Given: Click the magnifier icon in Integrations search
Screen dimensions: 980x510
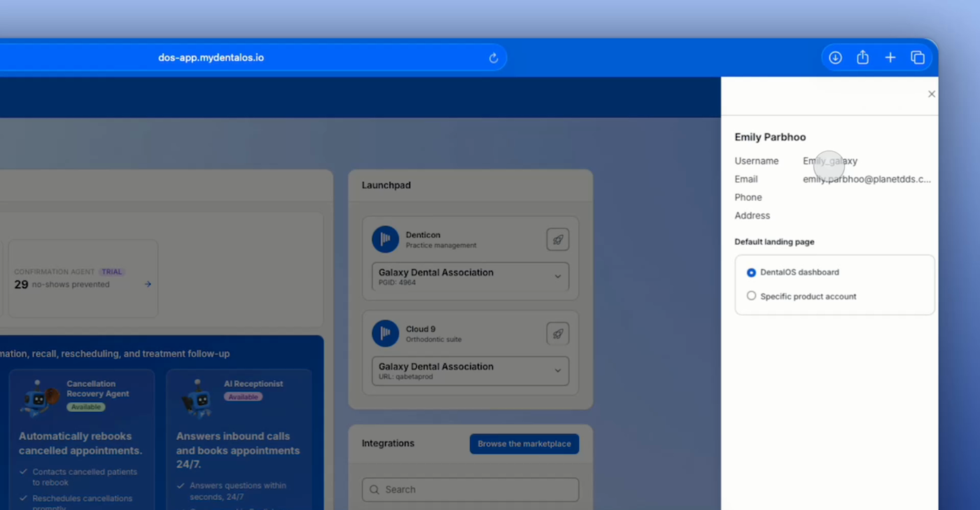Looking at the screenshot, I should click(374, 490).
